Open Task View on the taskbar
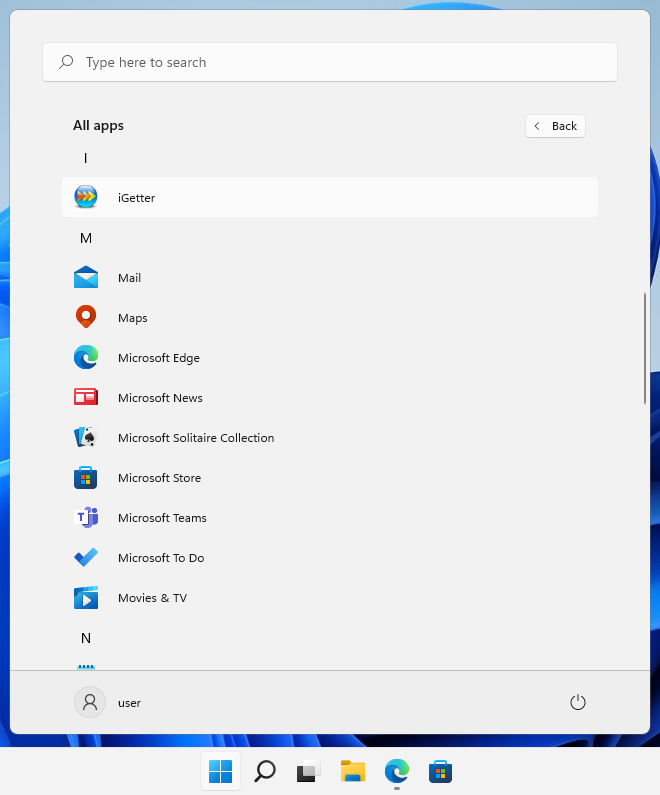The height and width of the screenshot is (795, 660). click(308, 771)
